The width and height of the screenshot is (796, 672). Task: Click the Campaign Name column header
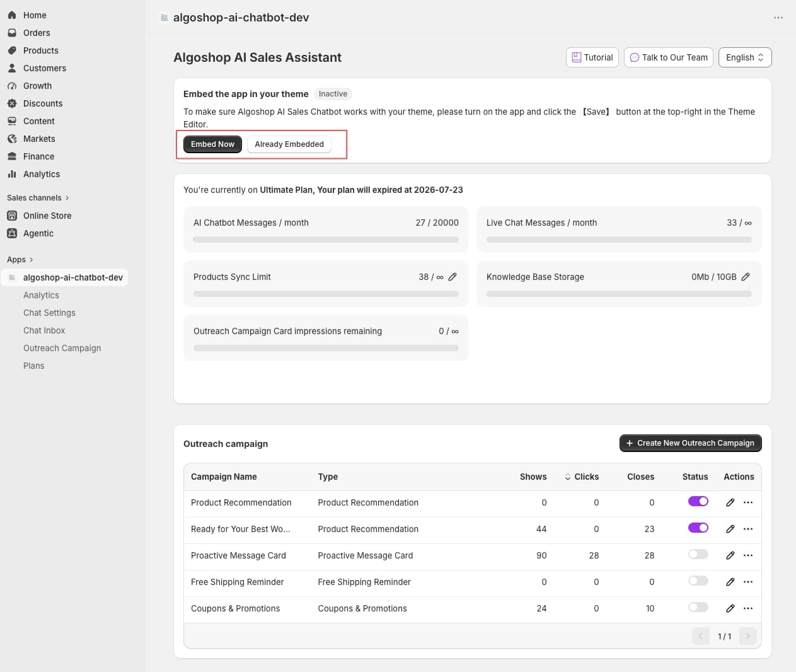(224, 477)
